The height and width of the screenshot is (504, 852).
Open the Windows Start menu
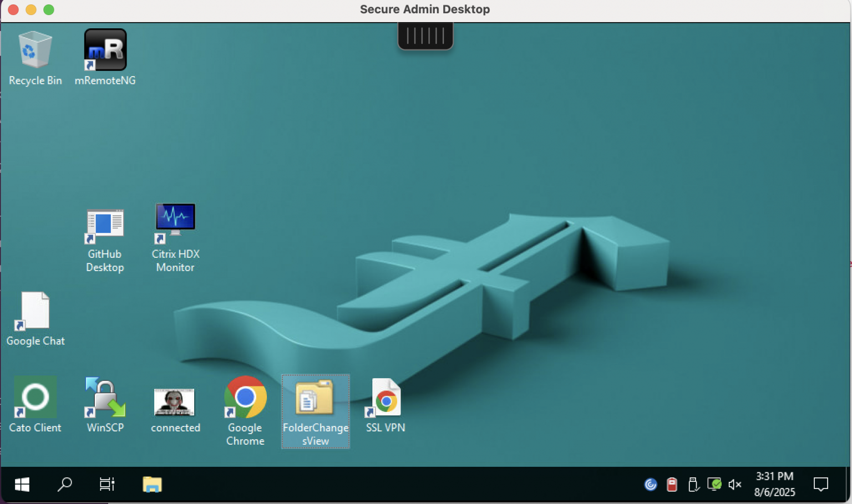pyautogui.click(x=22, y=484)
